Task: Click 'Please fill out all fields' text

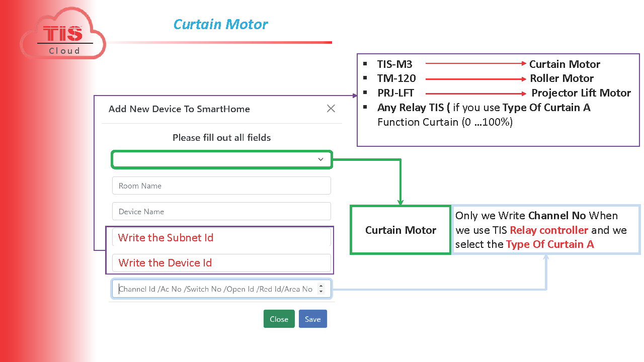Action: pos(221,138)
